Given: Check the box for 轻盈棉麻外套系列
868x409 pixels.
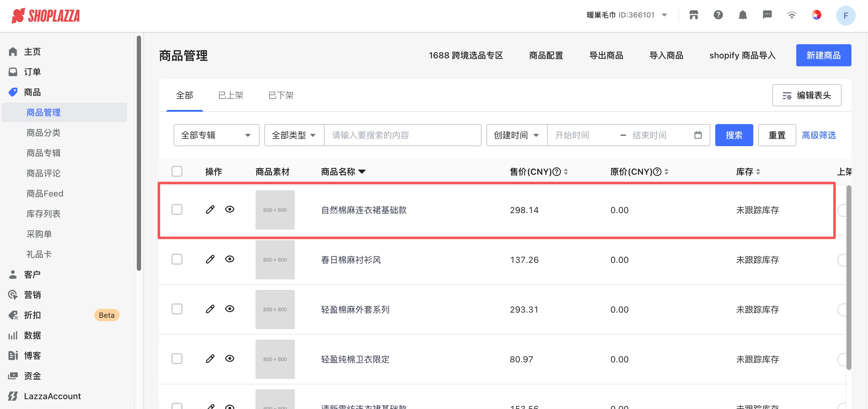Looking at the screenshot, I should [x=177, y=309].
